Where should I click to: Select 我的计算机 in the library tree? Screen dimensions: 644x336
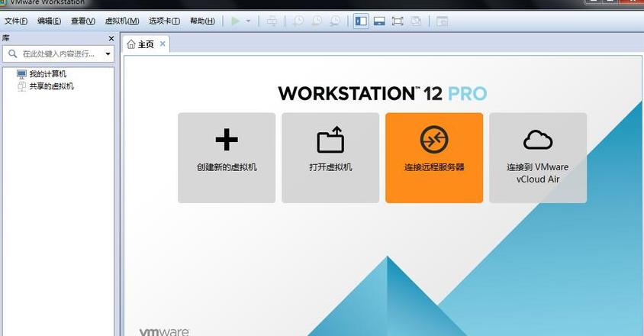(47, 74)
